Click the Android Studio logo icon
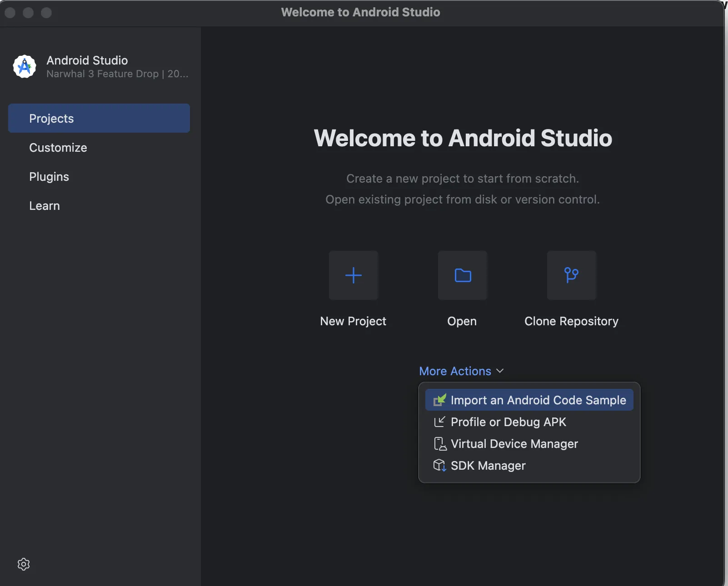 pyautogui.click(x=25, y=66)
